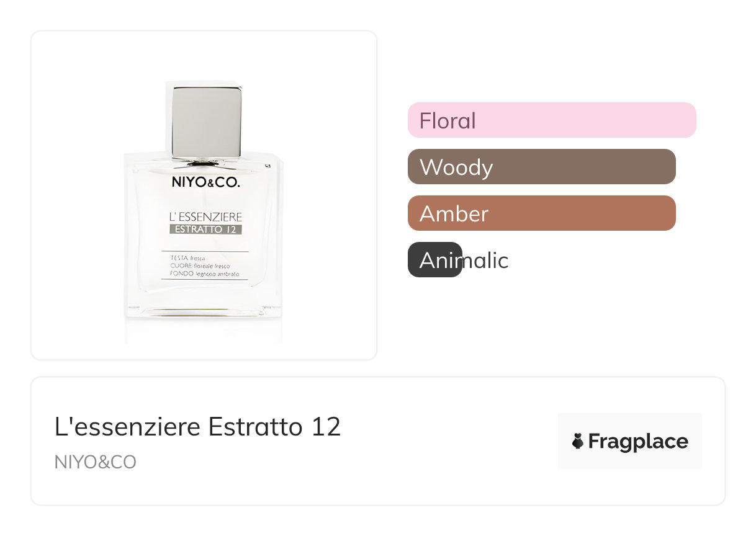
Task: Choose the dark Animalic accord bar
Action: click(435, 260)
